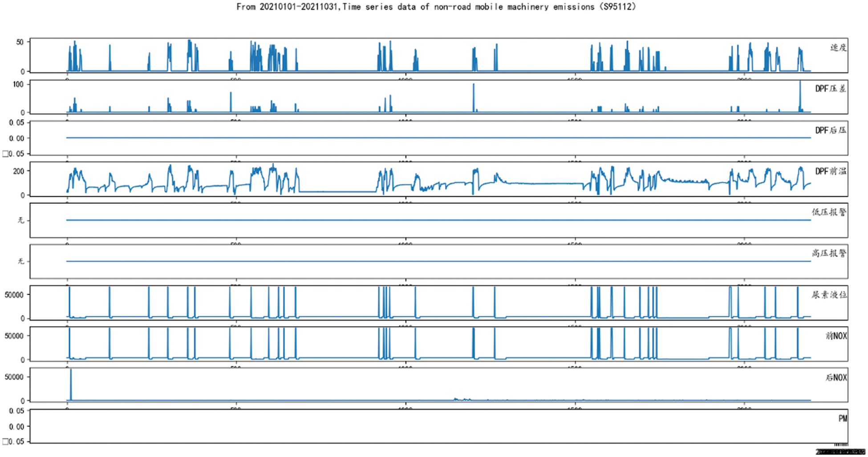868x457 pixels.
Task: Click the 低压报警 subplot label
Action: [x=828, y=212]
